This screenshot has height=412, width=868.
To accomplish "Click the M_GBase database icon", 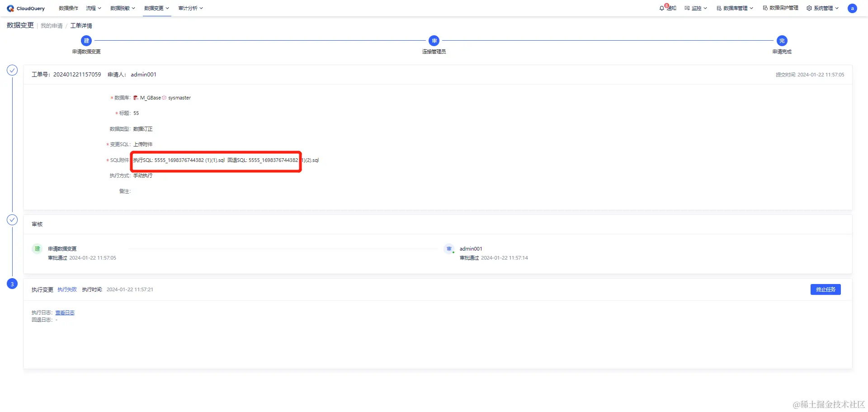I will click(x=136, y=98).
